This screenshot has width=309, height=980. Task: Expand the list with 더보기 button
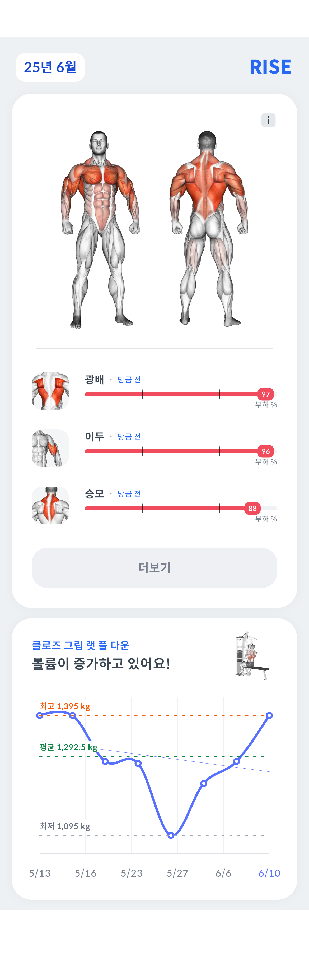[x=154, y=568]
